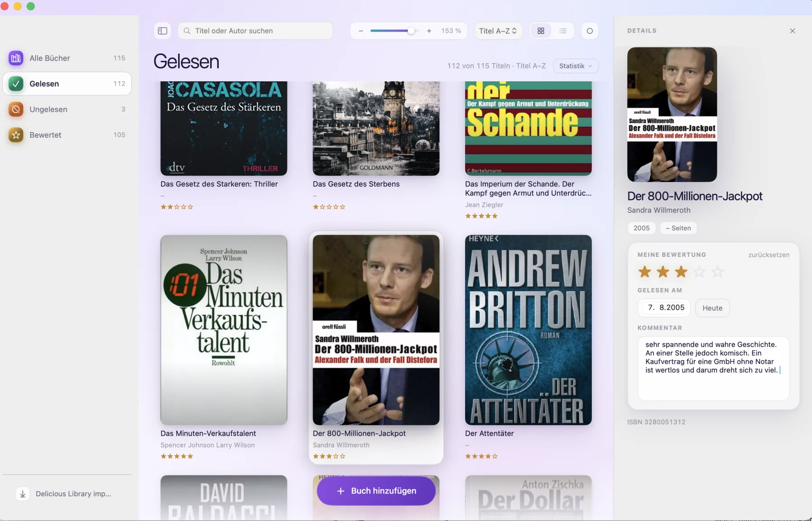This screenshot has width=812, height=521.
Task: Switch to list view
Action: tap(563, 31)
